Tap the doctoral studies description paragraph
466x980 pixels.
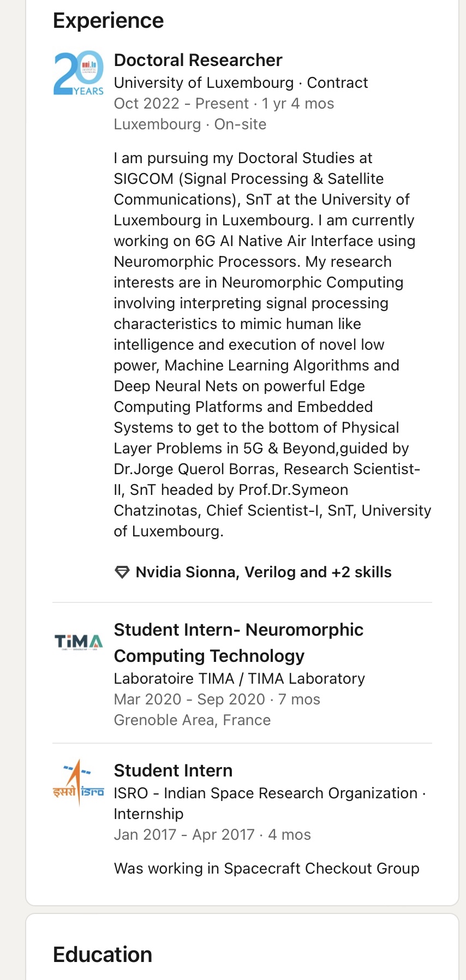(272, 345)
